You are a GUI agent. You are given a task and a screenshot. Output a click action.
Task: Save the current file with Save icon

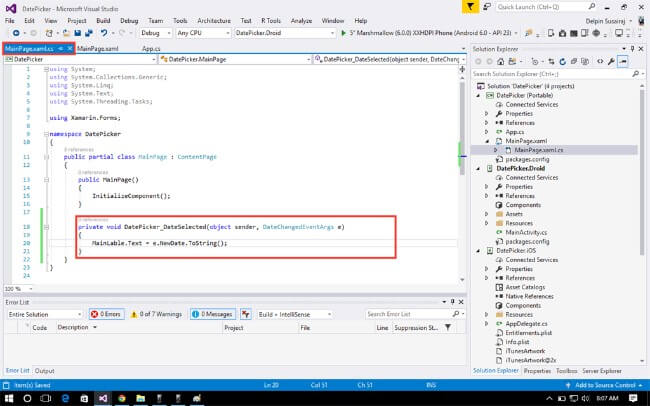point(78,33)
